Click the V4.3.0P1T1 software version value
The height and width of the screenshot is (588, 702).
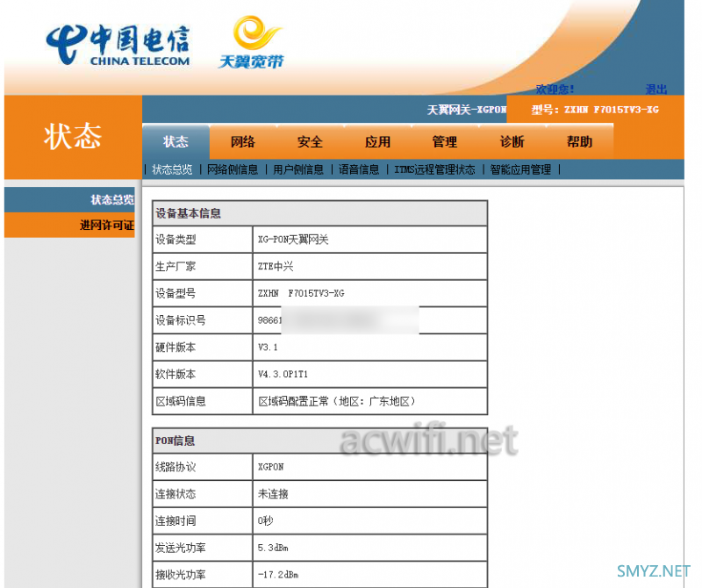tap(283, 374)
